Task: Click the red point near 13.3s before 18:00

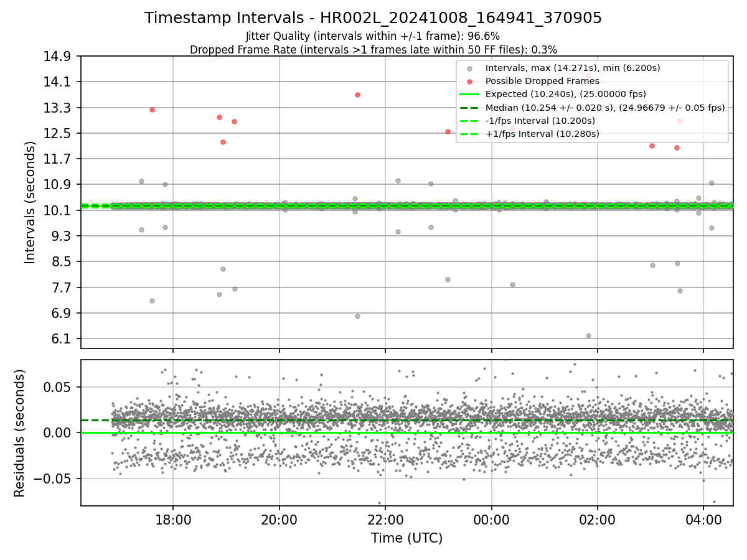Action: [152, 110]
